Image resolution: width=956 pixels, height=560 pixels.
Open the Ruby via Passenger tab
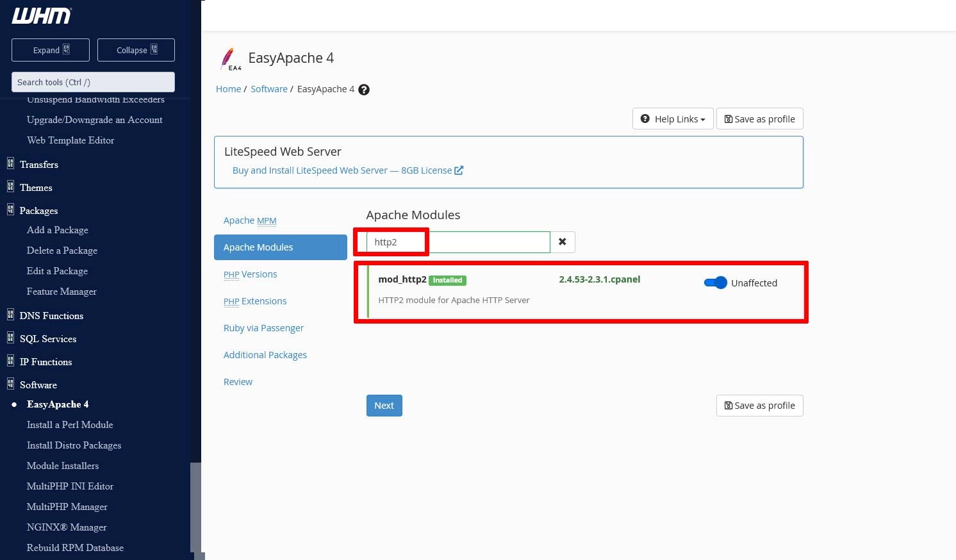pyautogui.click(x=263, y=328)
